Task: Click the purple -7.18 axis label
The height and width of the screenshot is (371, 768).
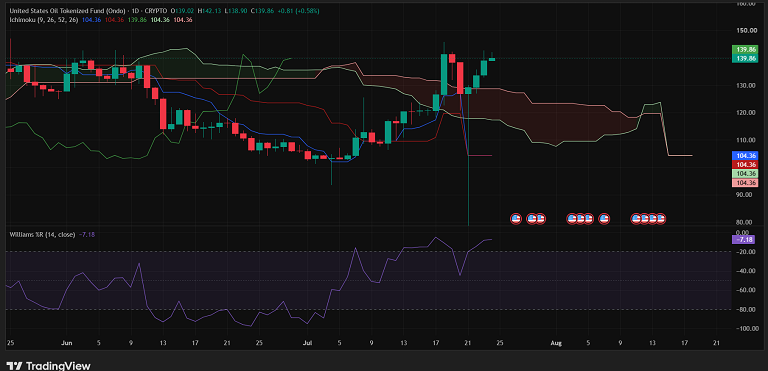Action: [x=744, y=240]
